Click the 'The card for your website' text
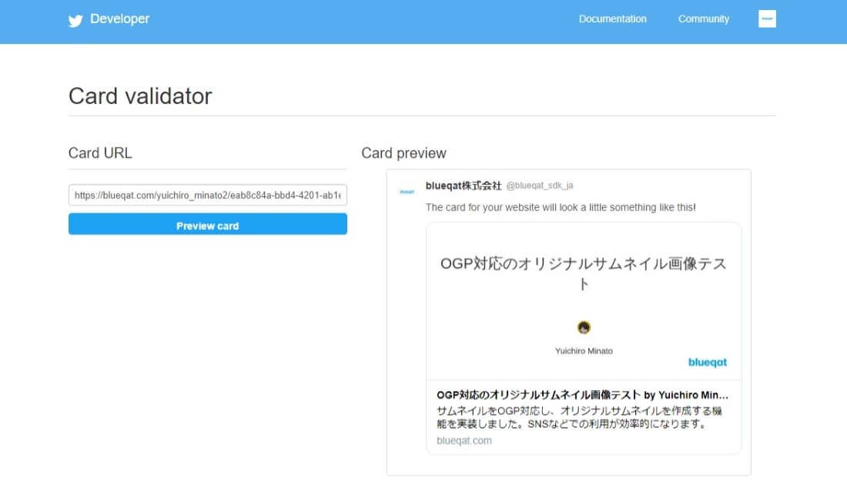This screenshot has height=504, width=847. [x=561, y=207]
